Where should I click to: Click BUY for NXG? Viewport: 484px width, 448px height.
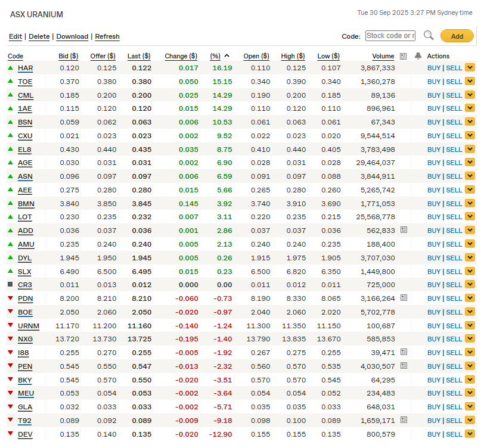click(434, 339)
